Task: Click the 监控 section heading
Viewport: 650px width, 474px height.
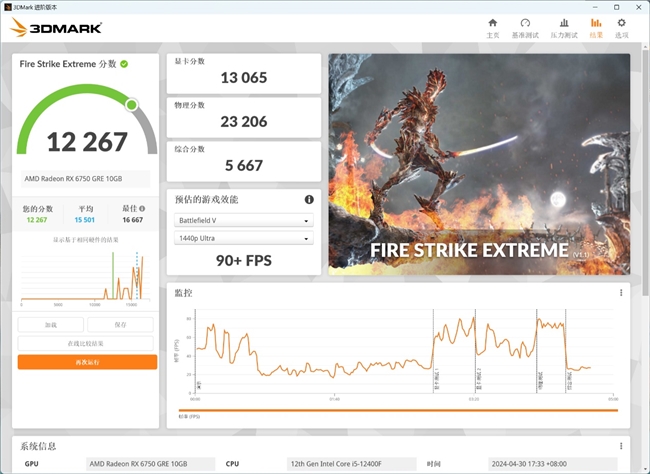Action: coord(183,293)
